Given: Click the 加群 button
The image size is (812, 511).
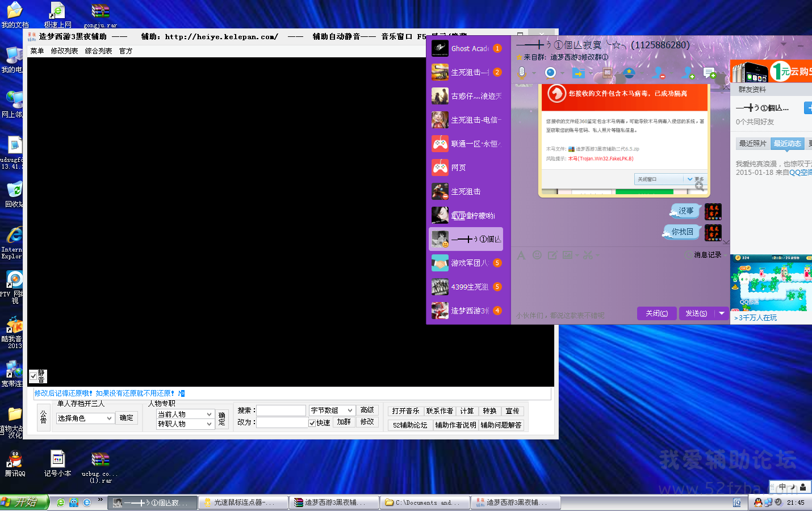Looking at the screenshot, I should click(x=344, y=422).
